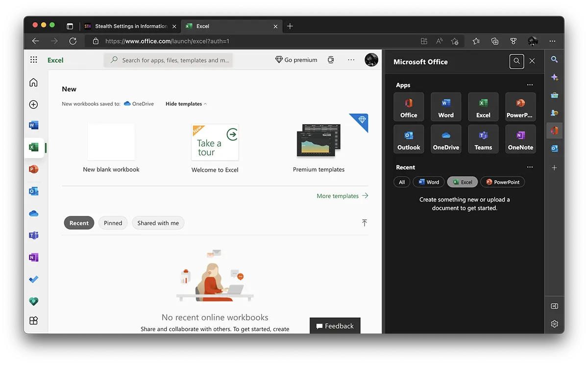Viewport: 588px width, 365px height.
Task: Click the Edge sidebar search icon
Action: coord(554,59)
